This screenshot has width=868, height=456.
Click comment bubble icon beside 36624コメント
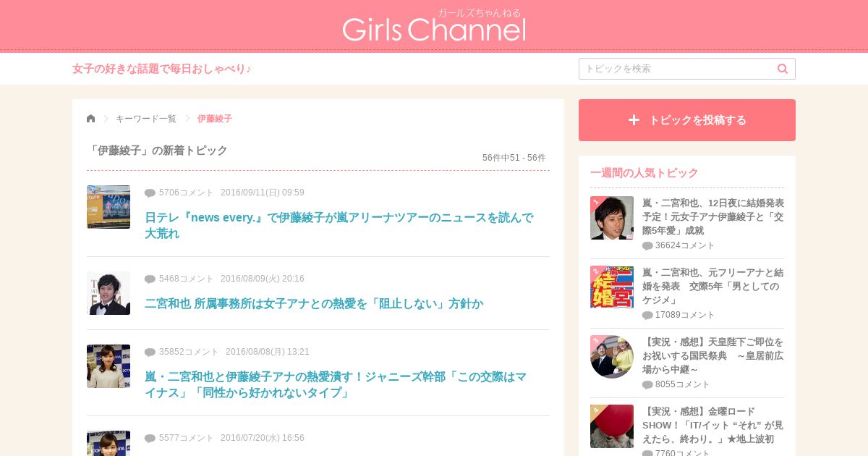tap(647, 245)
